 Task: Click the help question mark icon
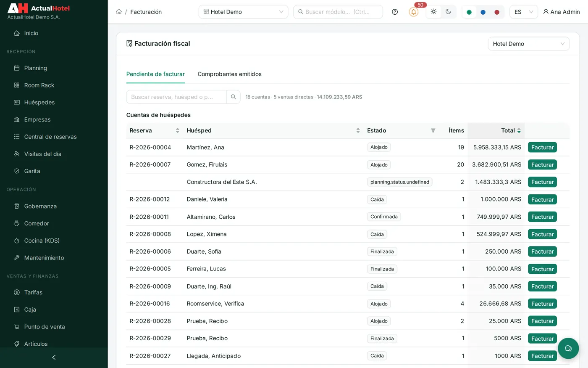[395, 12]
